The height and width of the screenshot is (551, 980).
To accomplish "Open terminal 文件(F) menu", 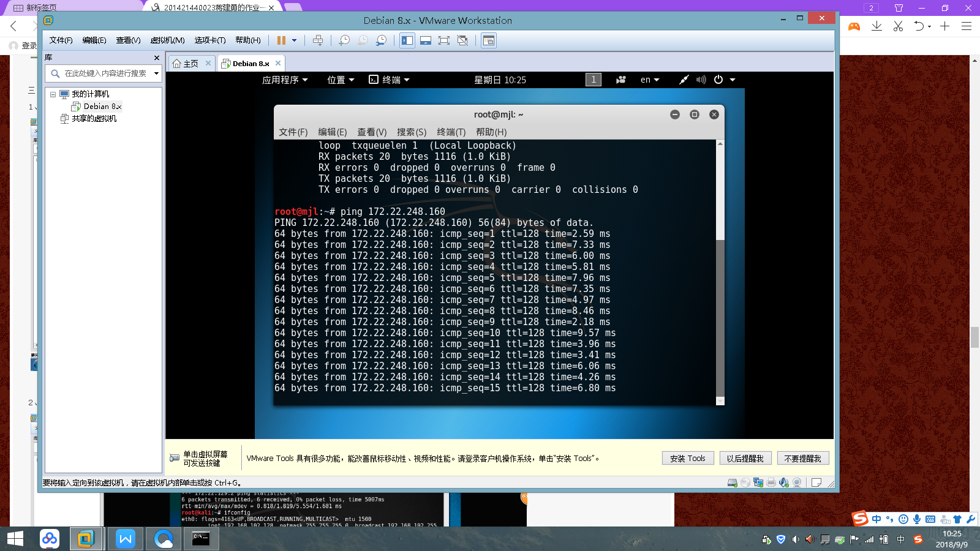I will click(293, 132).
